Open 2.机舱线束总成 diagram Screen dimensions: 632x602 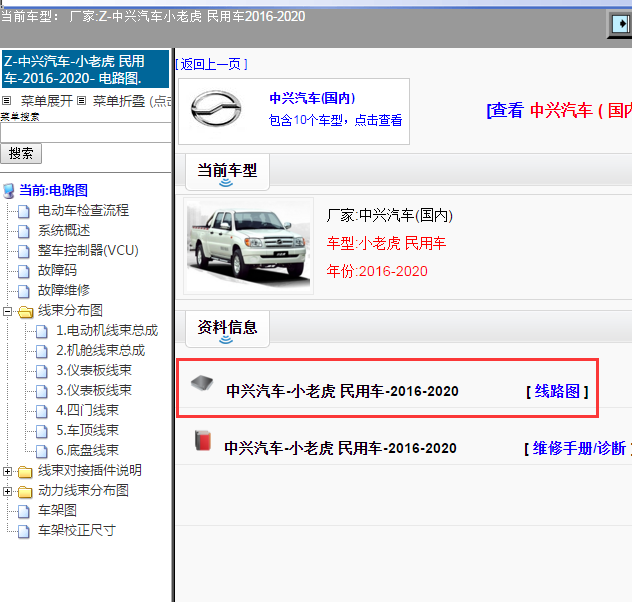coord(101,351)
